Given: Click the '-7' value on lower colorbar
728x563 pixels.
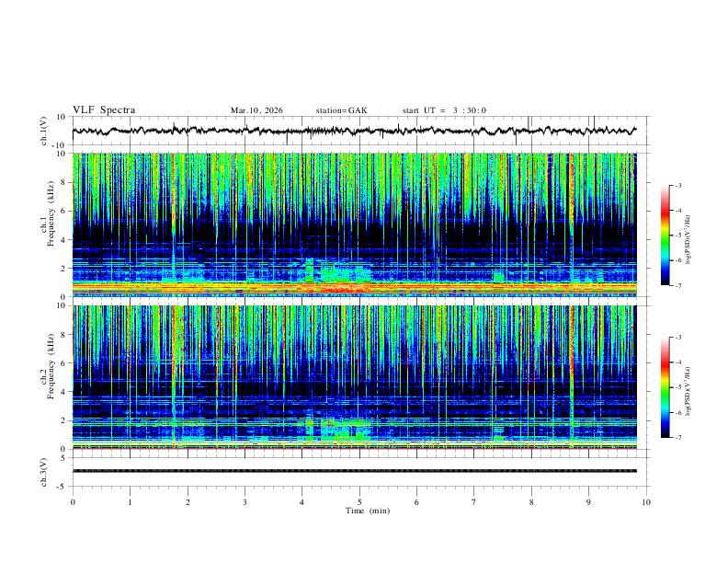Looking at the screenshot, I should 677,438.
